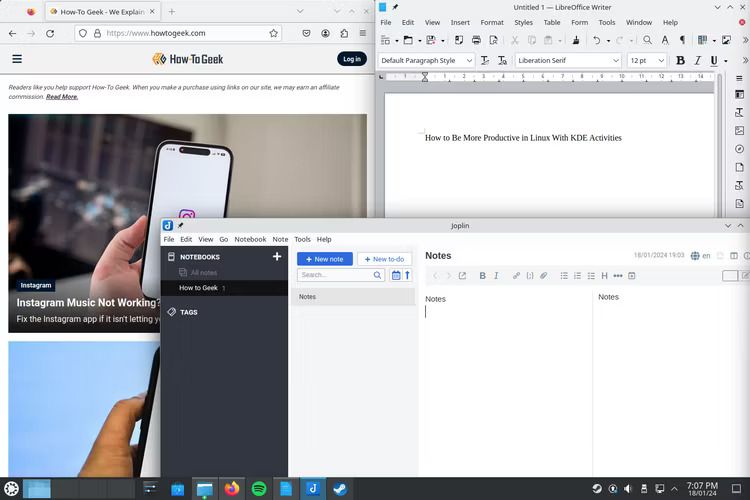Click the Joplin note search field
The image size is (750, 500).
(x=341, y=275)
